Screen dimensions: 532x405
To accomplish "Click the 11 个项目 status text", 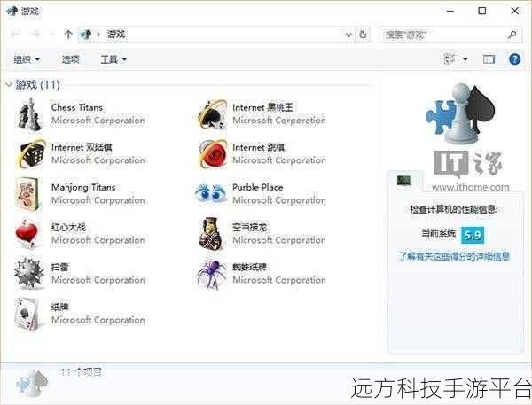I will (x=81, y=372).
